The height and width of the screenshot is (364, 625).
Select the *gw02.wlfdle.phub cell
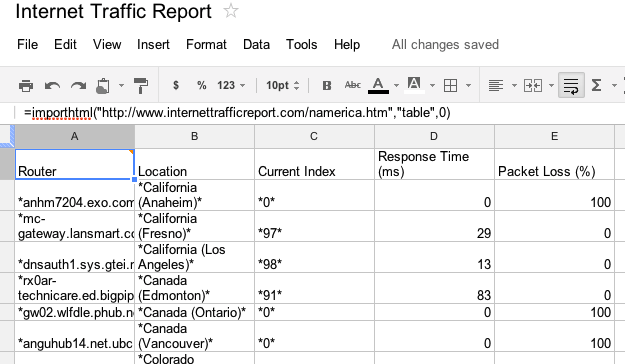click(x=75, y=312)
